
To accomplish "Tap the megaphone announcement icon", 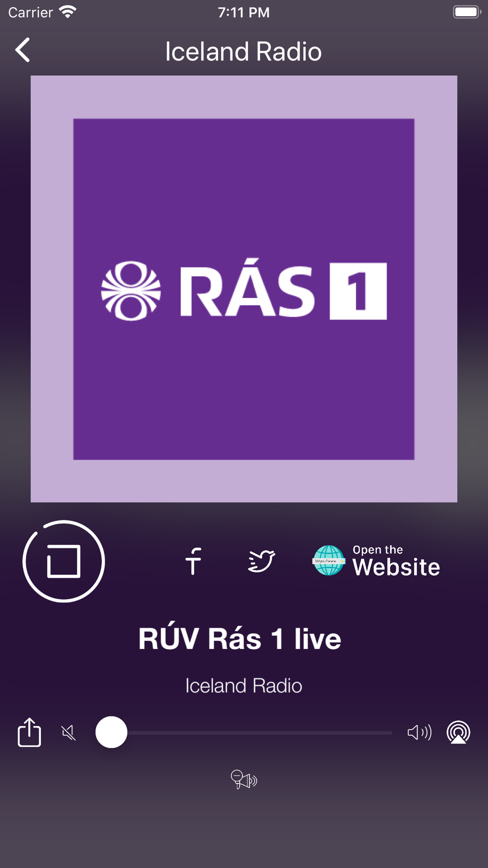I will point(244,780).
